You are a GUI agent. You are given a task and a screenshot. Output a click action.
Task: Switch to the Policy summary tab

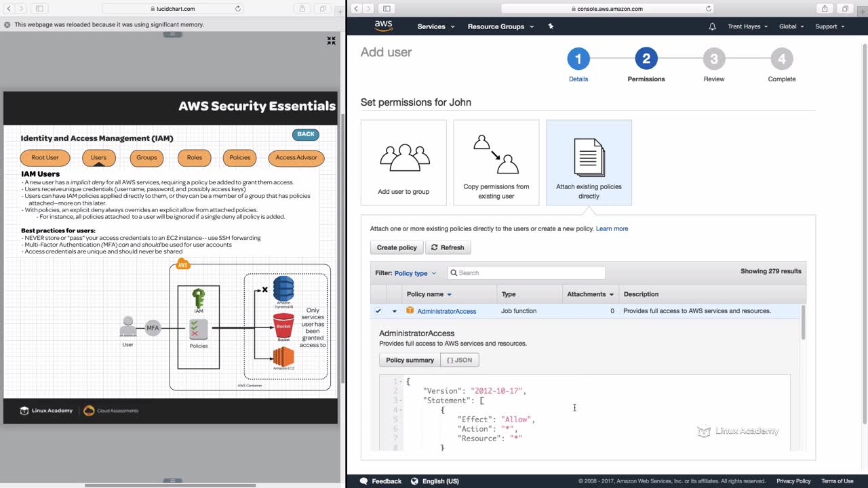coord(410,360)
